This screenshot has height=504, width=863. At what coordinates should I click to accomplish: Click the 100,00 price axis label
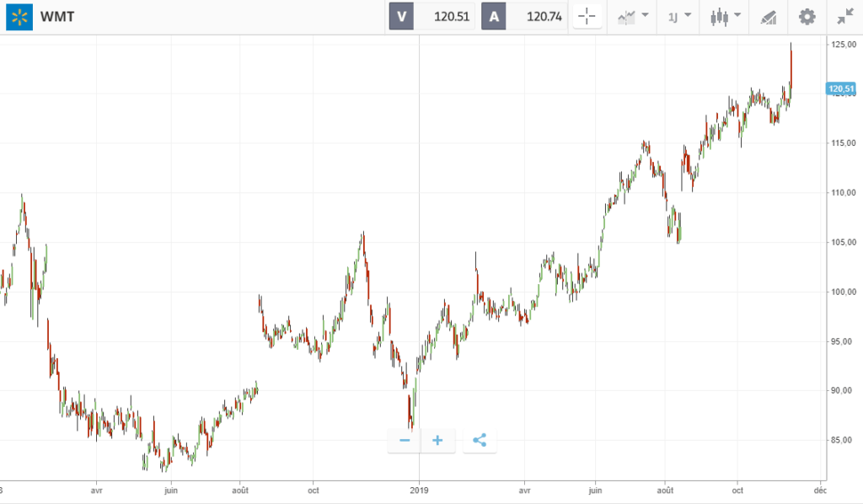tap(843, 292)
